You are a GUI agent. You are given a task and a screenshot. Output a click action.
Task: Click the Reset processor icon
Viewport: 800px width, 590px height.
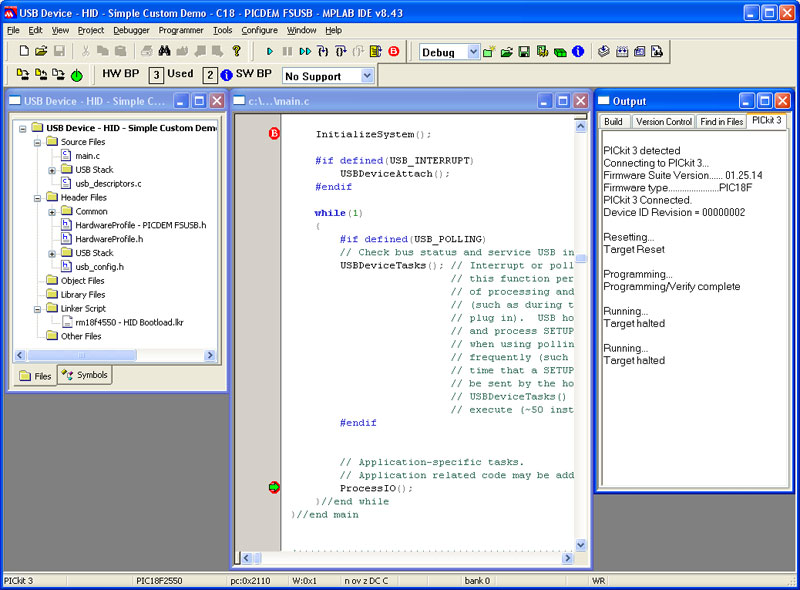click(x=376, y=52)
